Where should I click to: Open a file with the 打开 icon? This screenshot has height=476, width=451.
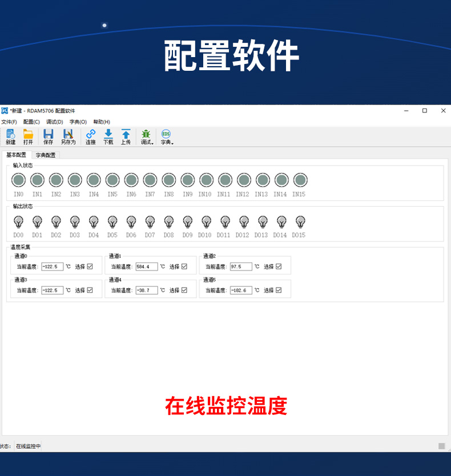[28, 136]
